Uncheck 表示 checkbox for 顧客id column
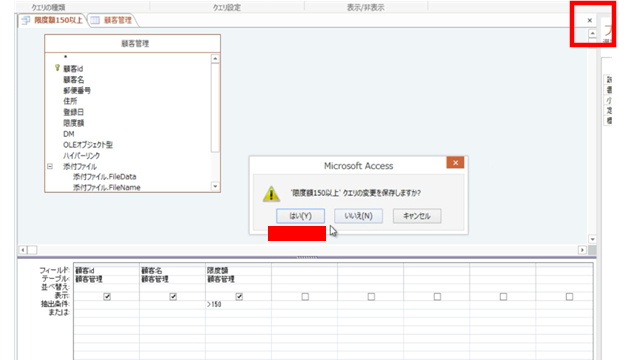This screenshot has width=640, height=360. tap(107, 297)
